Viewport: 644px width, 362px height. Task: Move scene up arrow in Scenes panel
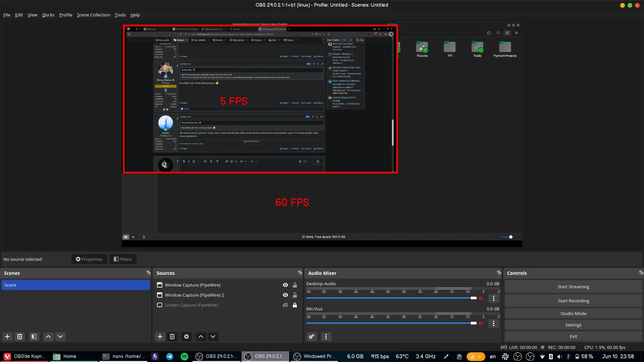click(48, 337)
